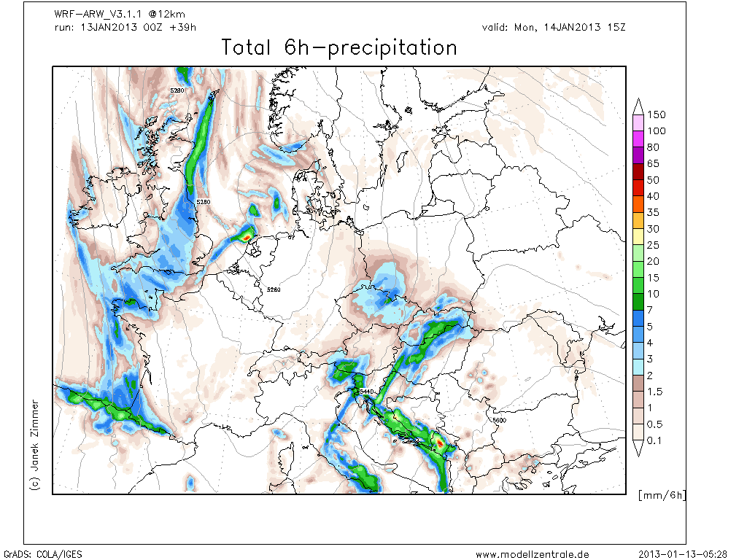Click the legend value '20'

653,261
